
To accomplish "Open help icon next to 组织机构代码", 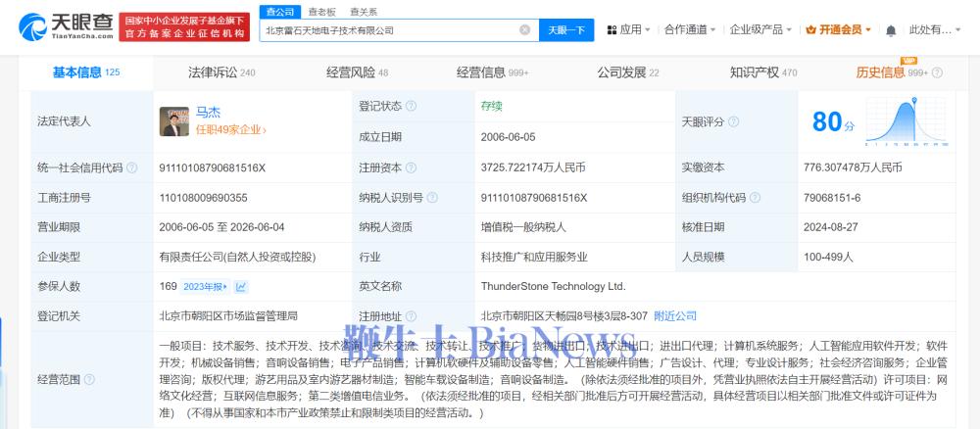I will (755, 198).
